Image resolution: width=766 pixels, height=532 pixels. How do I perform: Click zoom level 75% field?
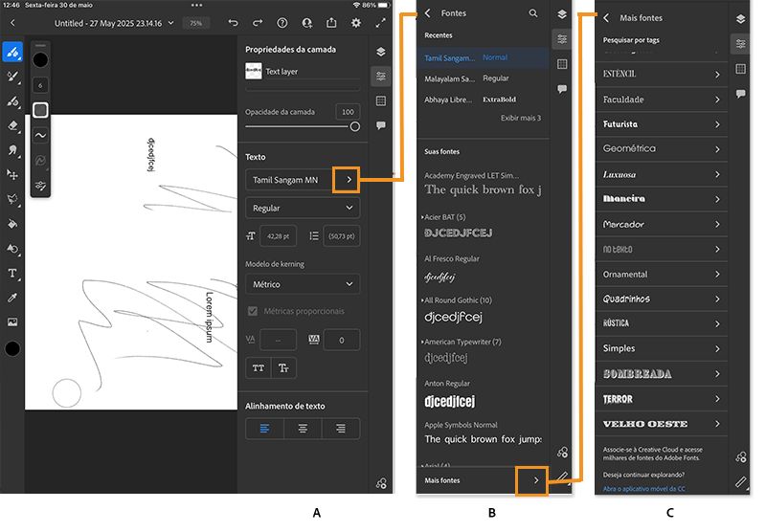(196, 23)
